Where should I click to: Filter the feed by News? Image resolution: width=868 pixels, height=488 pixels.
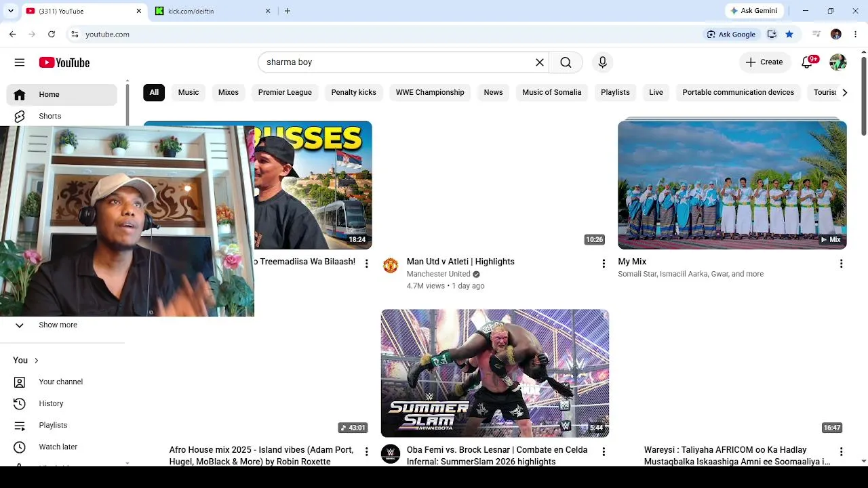pos(493,92)
